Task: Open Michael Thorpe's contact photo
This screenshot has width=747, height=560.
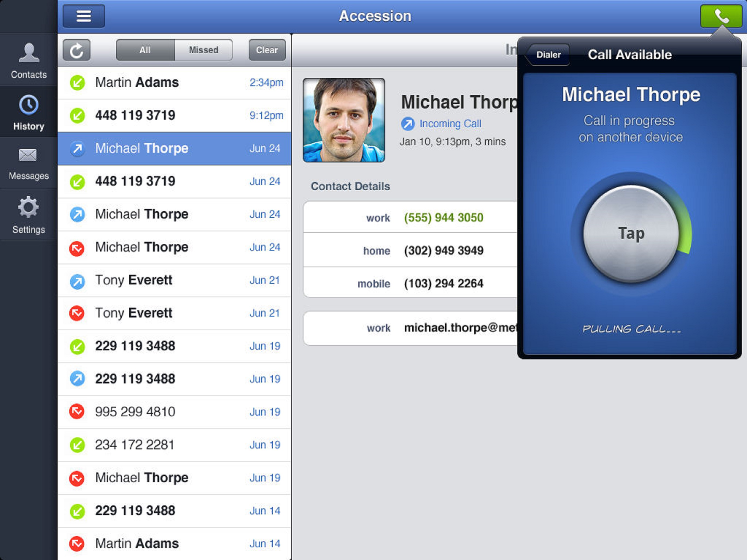Action: pos(344,120)
